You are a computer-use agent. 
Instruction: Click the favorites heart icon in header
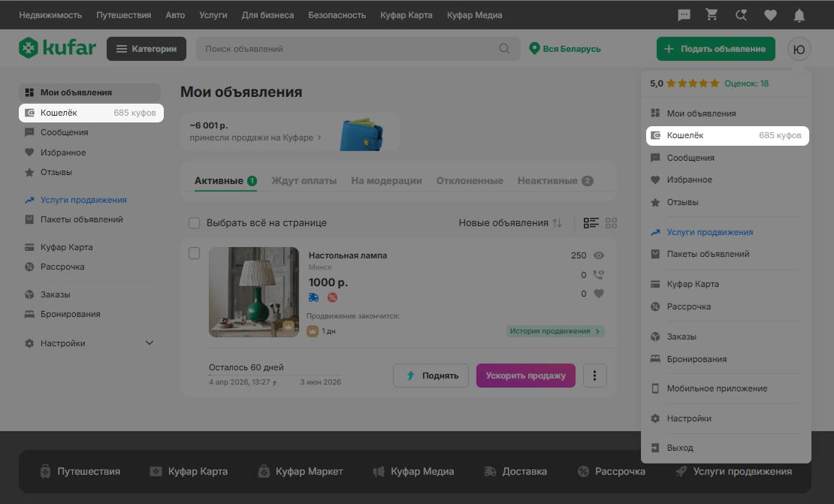[770, 15]
